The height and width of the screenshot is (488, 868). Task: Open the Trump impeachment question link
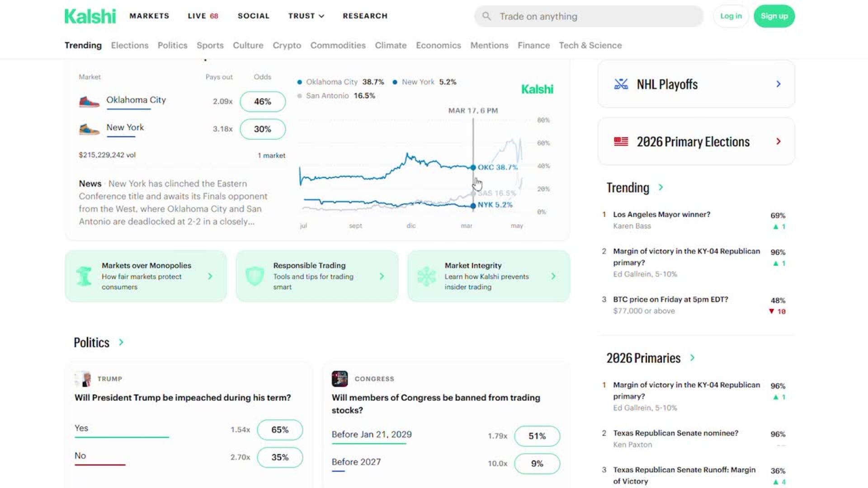coord(183,398)
